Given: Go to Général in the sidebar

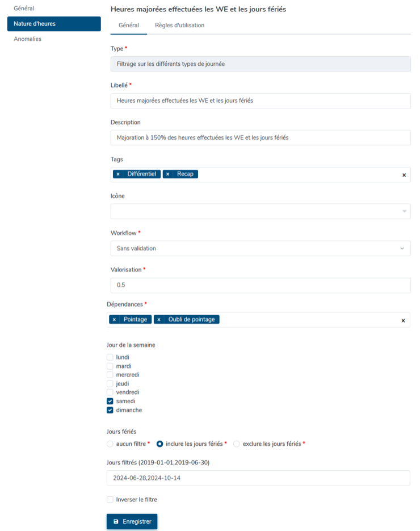Looking at the screenshot, I should [x=24, y=8].
